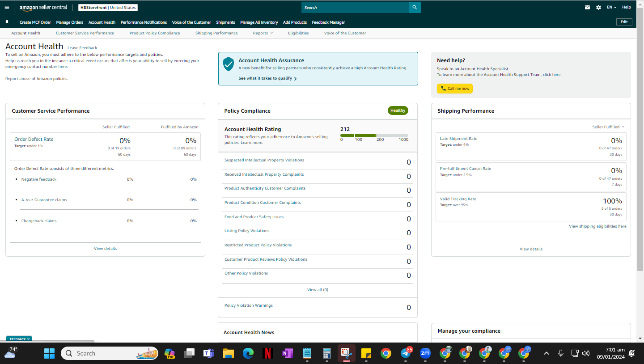The image size is (644, 364).
Task: Open the notification bell in system tray
Action: click(632, 353)
